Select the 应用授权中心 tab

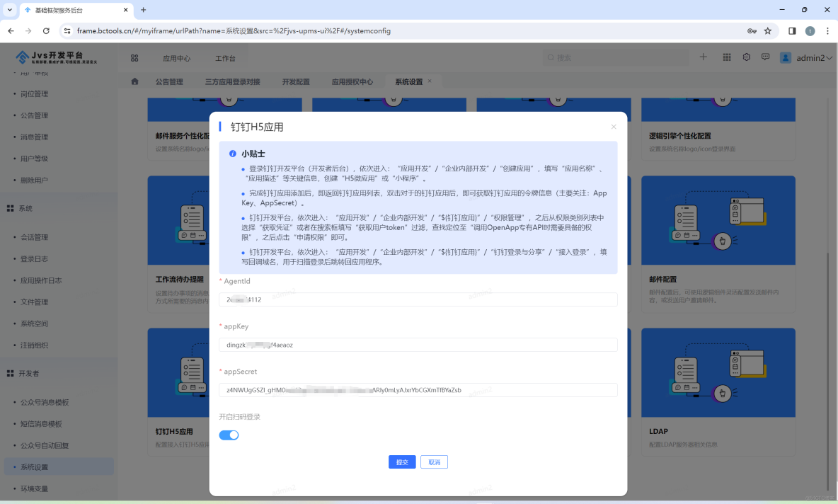click(351, 81)
